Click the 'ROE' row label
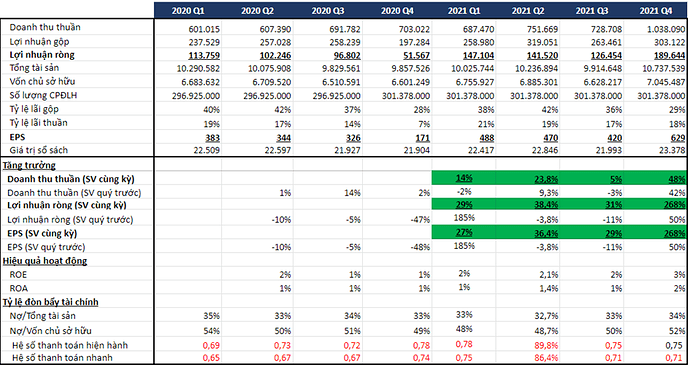The height and width of the screenshot is (367, 690). (18, 275)
